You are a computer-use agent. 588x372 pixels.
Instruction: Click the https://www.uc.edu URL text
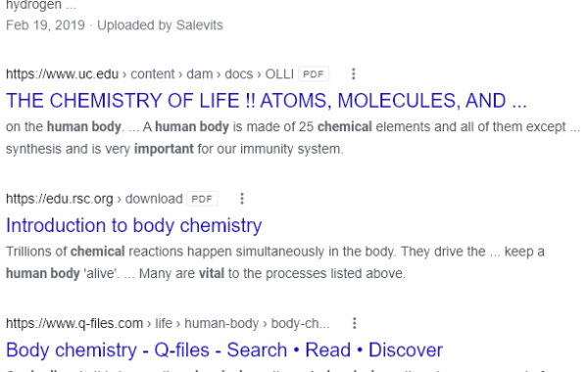pos(63,74)
